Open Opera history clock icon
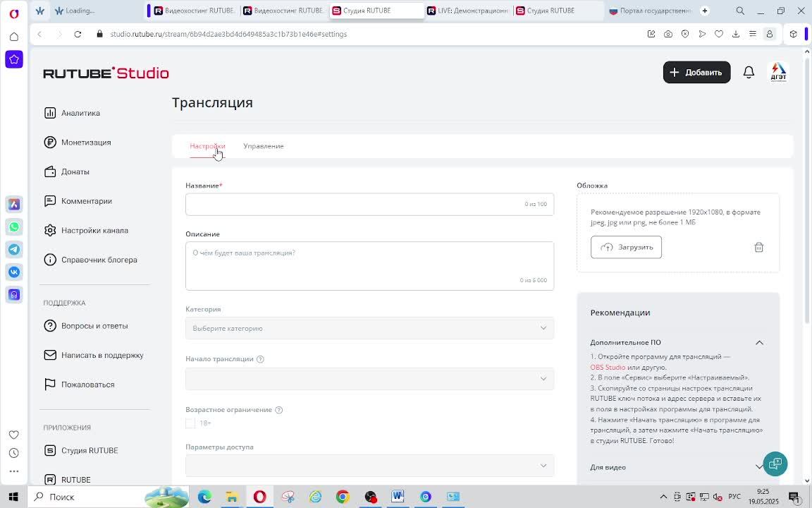 (14, 453)
